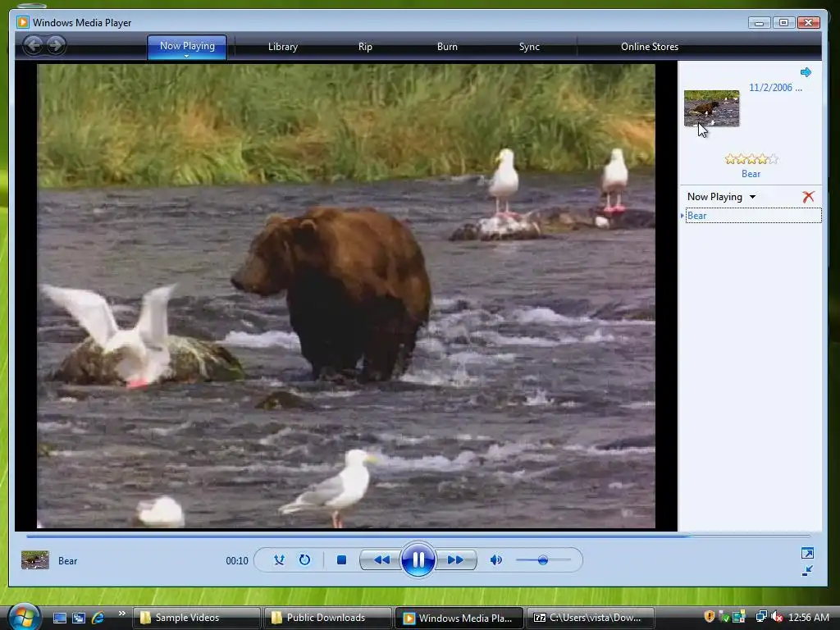Expand the Quick Launch overflow chevron
Viewport: 840px width, 630px height.
coord(121,614)
